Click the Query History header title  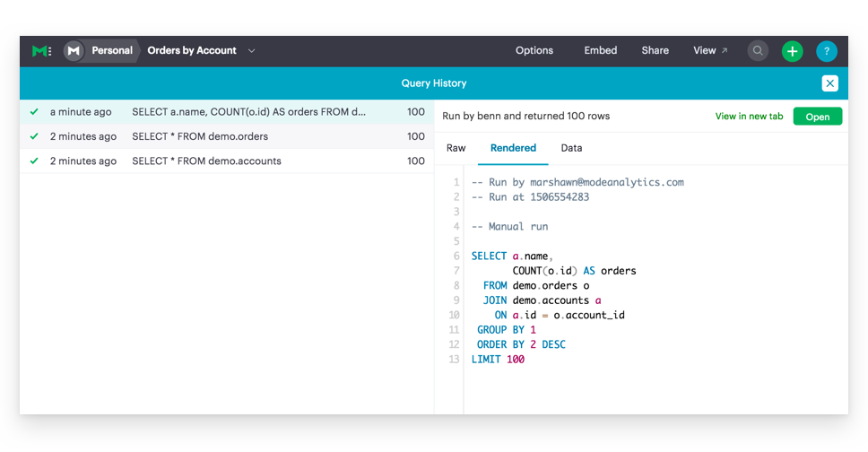coord(434,83)
